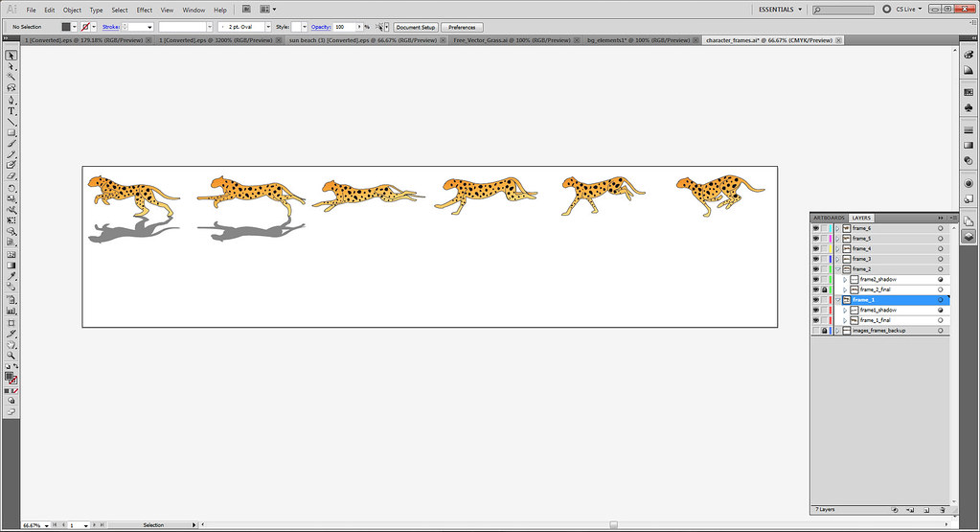Open the ESSENTIALS workspace dropdown
Image resolution: width=980 pixels, height=532 pixels.
780,10
